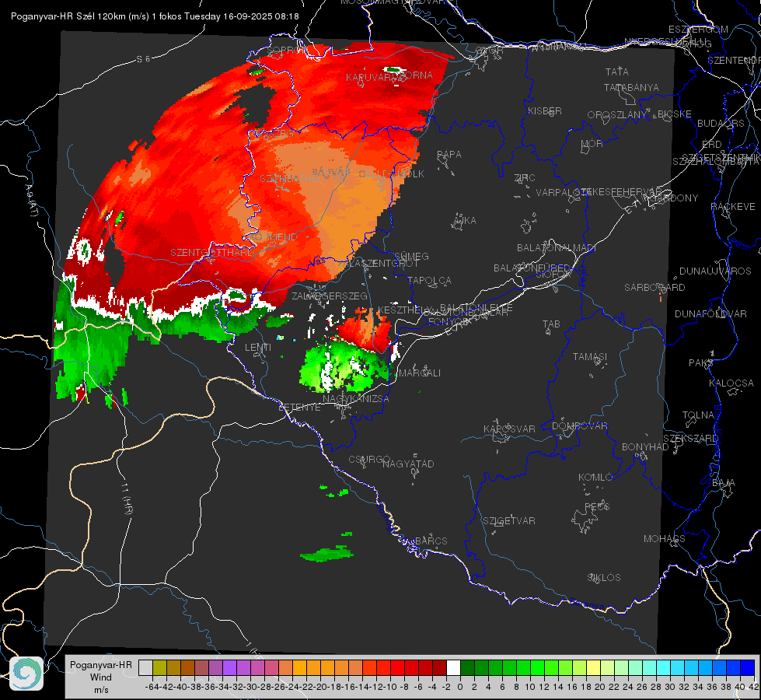Image resolution: width=761 pixels, height=700 pixels.
Task: Click the KALOCSA city label
Action: coord(731,383)
